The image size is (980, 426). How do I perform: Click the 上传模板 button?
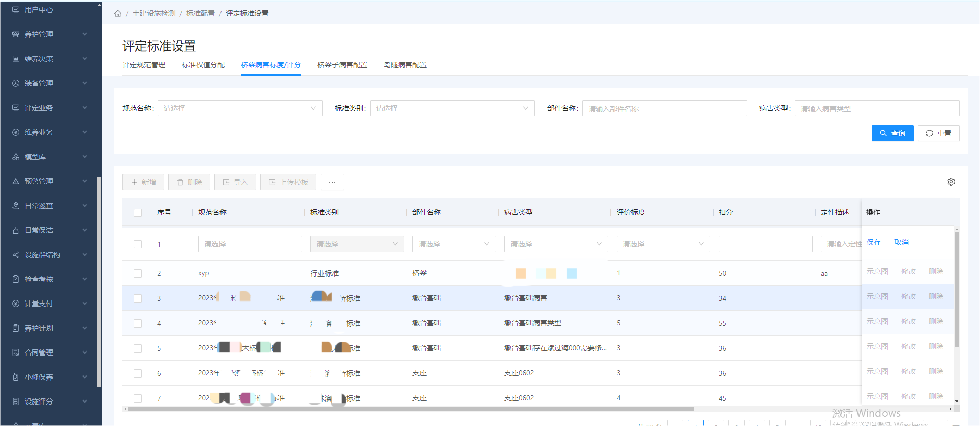[288, 182]
